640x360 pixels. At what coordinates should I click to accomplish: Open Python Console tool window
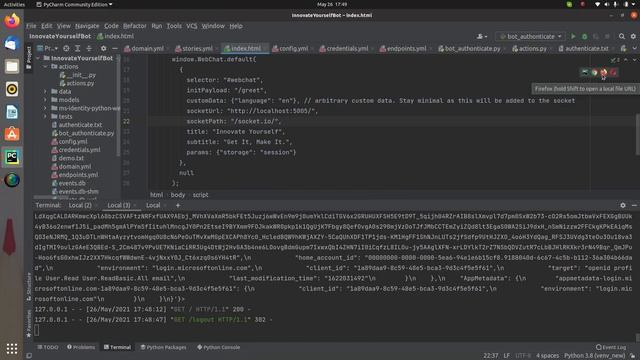219,347
